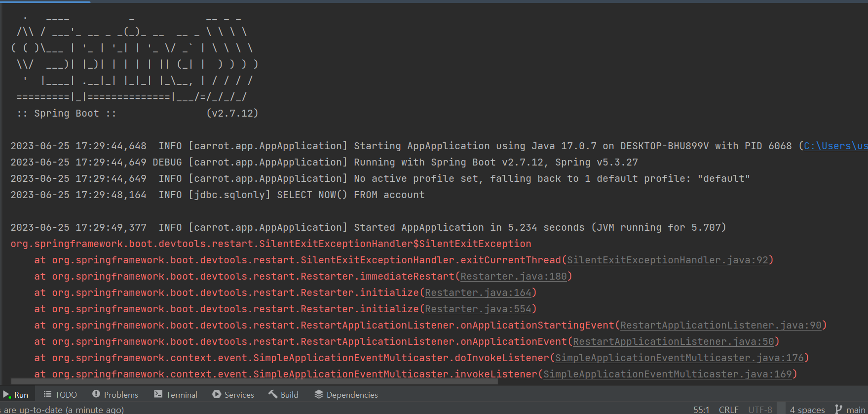Open the Services tool window

pos(233,395)
